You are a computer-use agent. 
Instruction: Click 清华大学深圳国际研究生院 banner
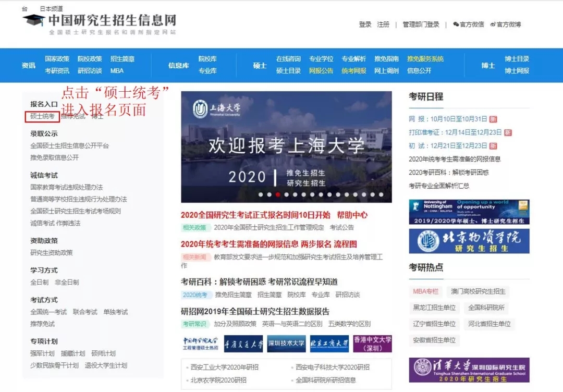point(469,370)
